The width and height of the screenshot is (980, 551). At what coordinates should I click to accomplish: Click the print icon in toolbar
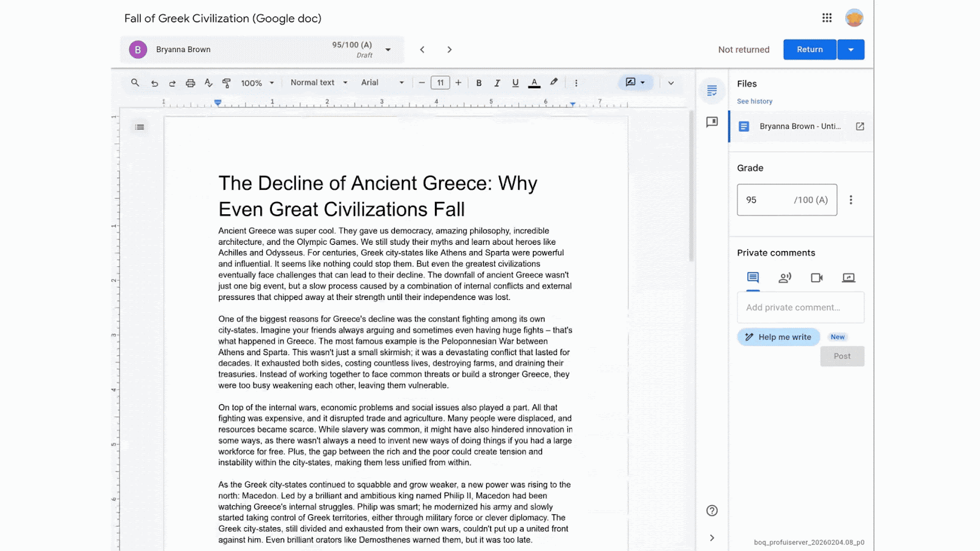(190, 83)
